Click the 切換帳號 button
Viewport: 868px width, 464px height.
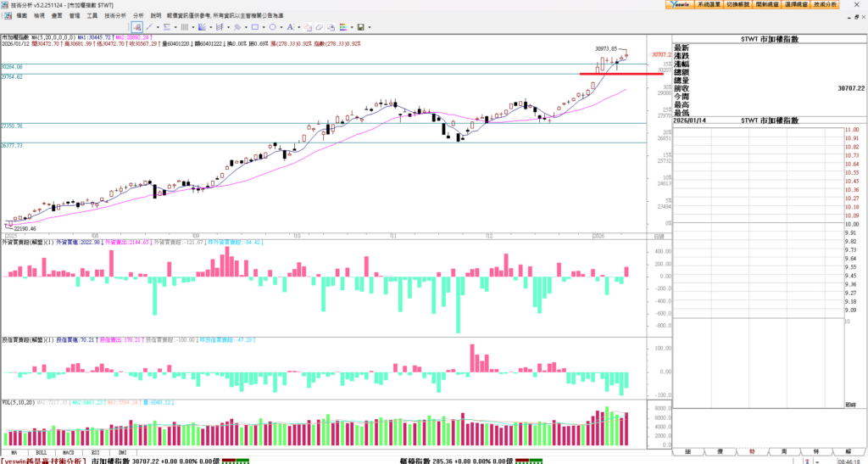point(738,4)
